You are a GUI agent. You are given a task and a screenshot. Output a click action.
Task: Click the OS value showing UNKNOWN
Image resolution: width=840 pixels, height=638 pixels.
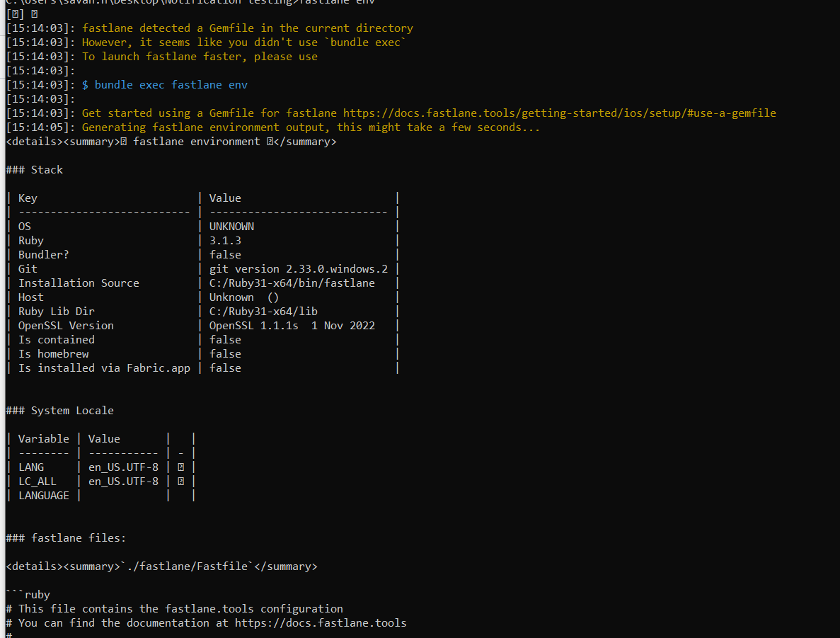click(x=234, y=226)
